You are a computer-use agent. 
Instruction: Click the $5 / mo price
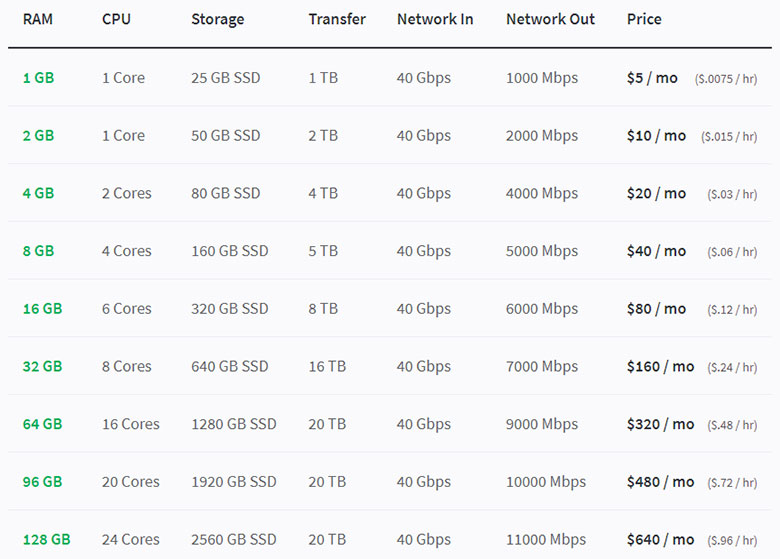[x=652, y=78]
